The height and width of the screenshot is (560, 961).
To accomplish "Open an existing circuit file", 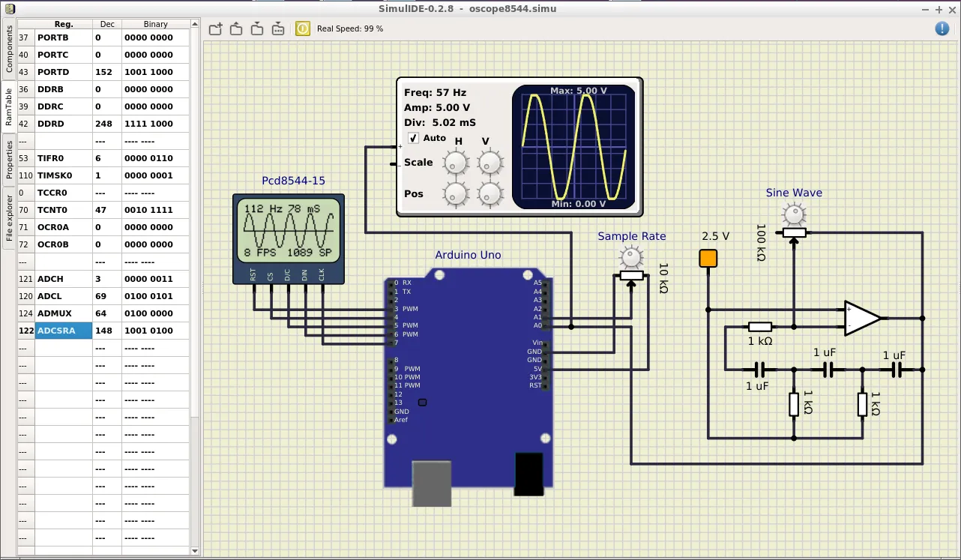I will click(236, 28).
